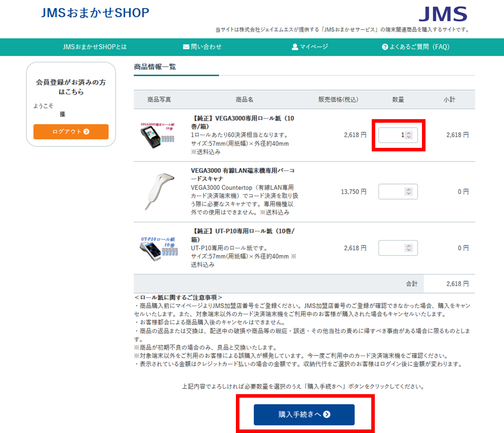Click the JMSおまかせSHOP site title
This screenshot has width=504, height=433.
95,13
